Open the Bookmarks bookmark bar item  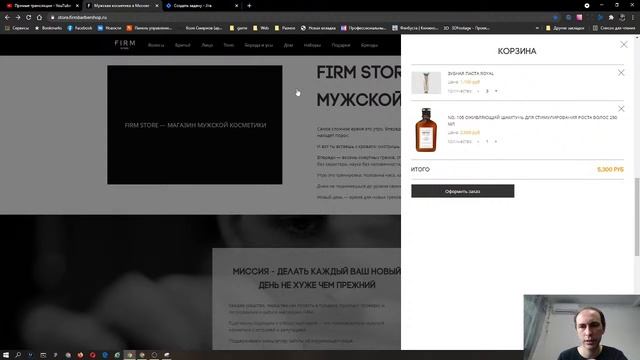pos(48,28)
